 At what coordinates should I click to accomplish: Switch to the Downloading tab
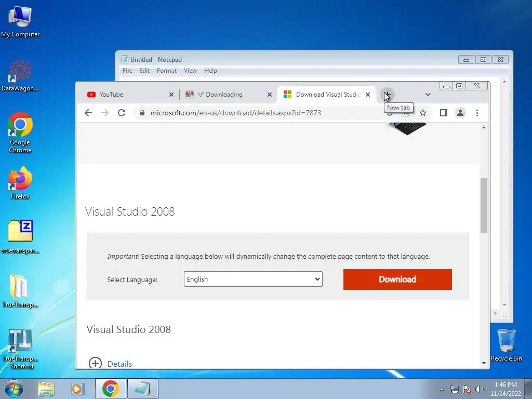(x=227, y=95)
